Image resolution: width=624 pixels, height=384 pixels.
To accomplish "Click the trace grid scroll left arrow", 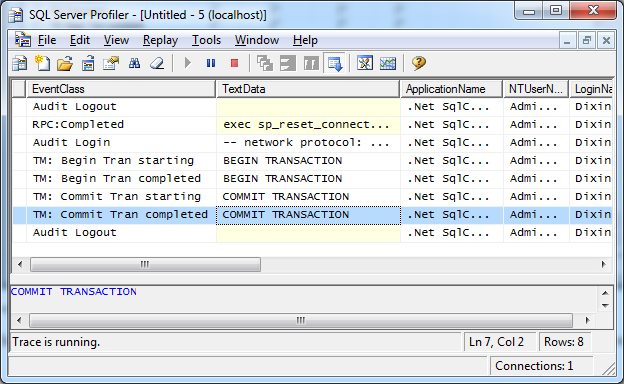I will (20, 264).
